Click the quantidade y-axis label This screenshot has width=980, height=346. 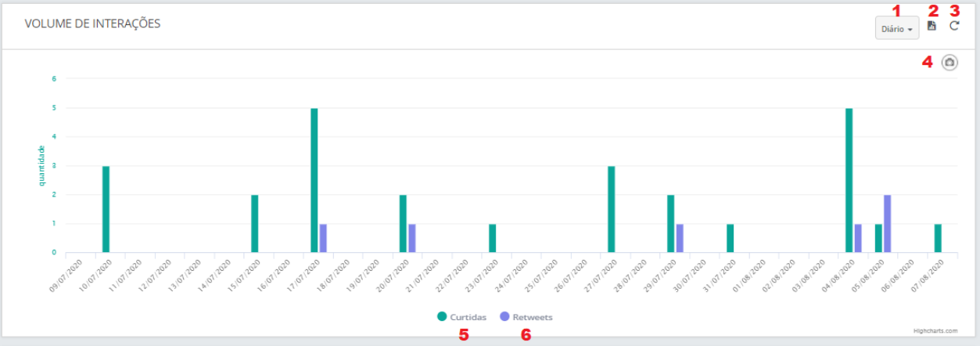pyautogui.click(x=42, y=165)
